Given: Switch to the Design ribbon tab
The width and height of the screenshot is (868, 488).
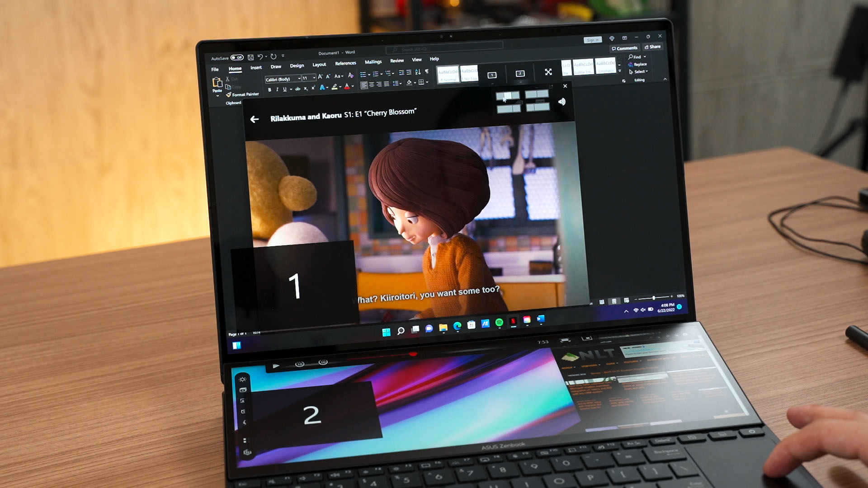Looking at the screenshot, I should point(297,66).
